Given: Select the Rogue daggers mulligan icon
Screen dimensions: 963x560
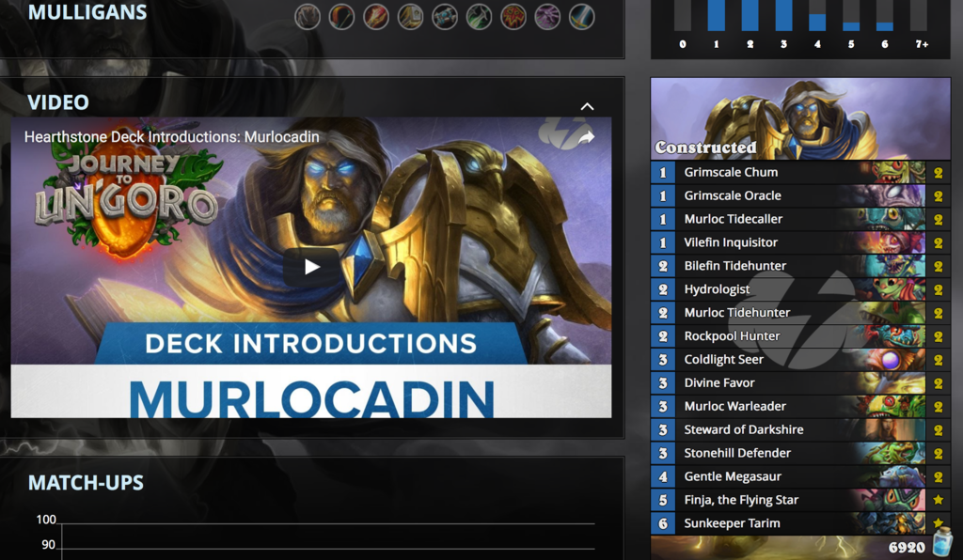Looking at the screenshot, I should click(x=479, y=17).
